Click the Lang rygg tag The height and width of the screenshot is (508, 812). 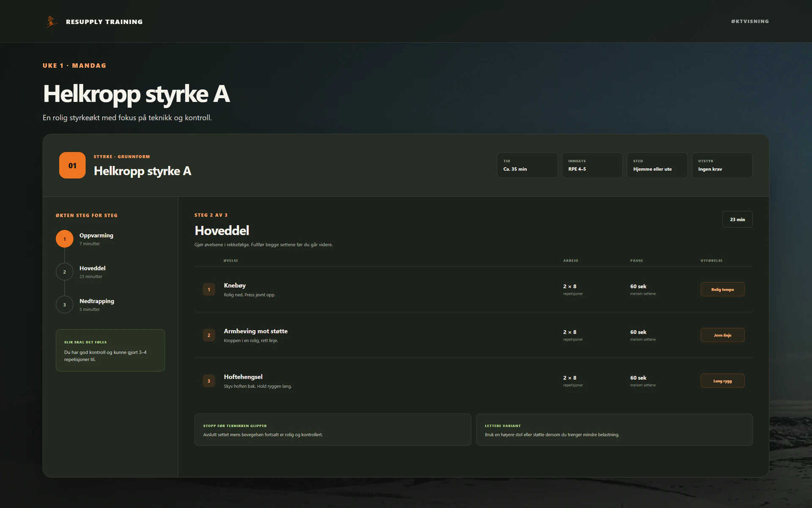722,381
